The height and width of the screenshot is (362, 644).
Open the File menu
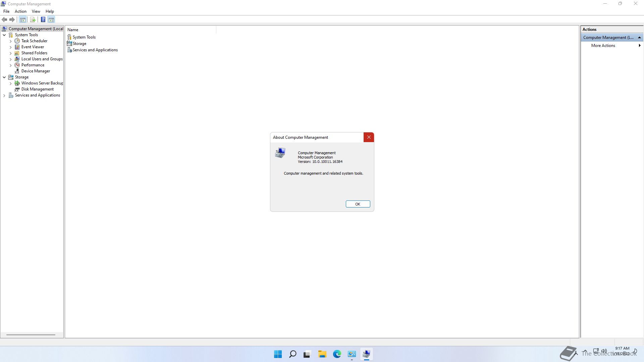(x=6, y=11)
